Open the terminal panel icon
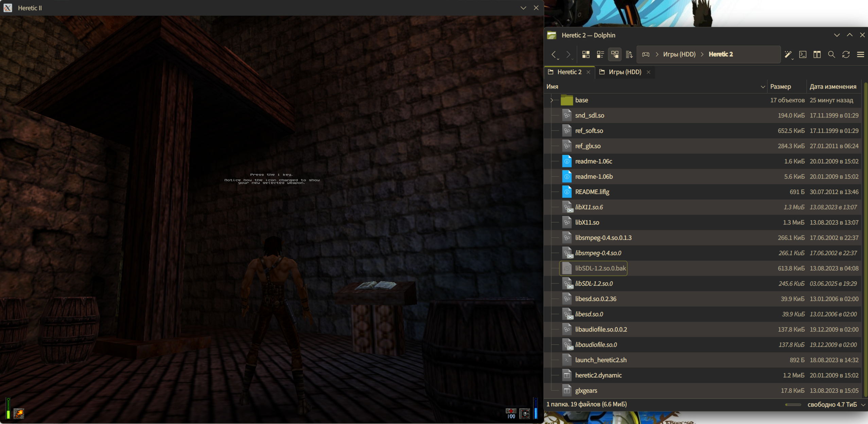 (x=802, y=54)
